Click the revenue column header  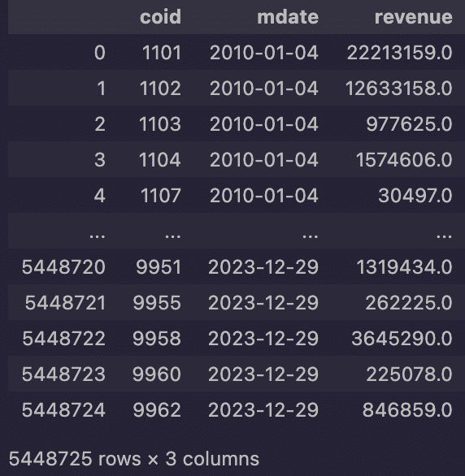click(413, 17)
